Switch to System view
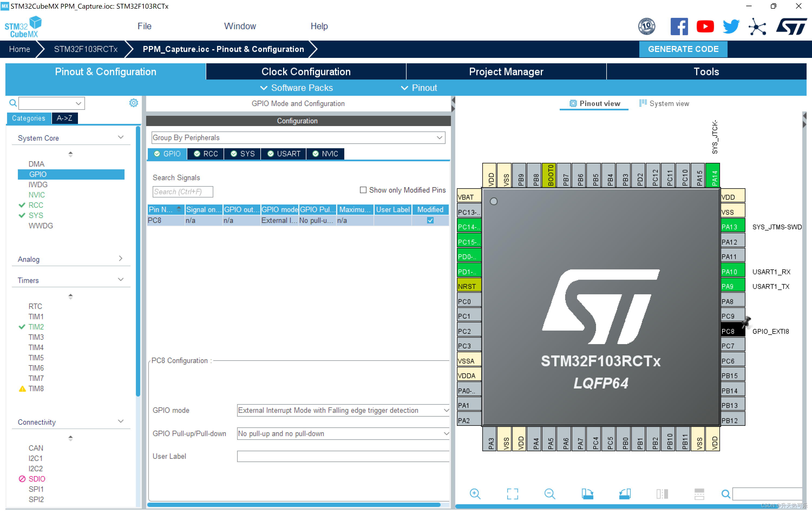812x511 pixels. pos(664,104)
